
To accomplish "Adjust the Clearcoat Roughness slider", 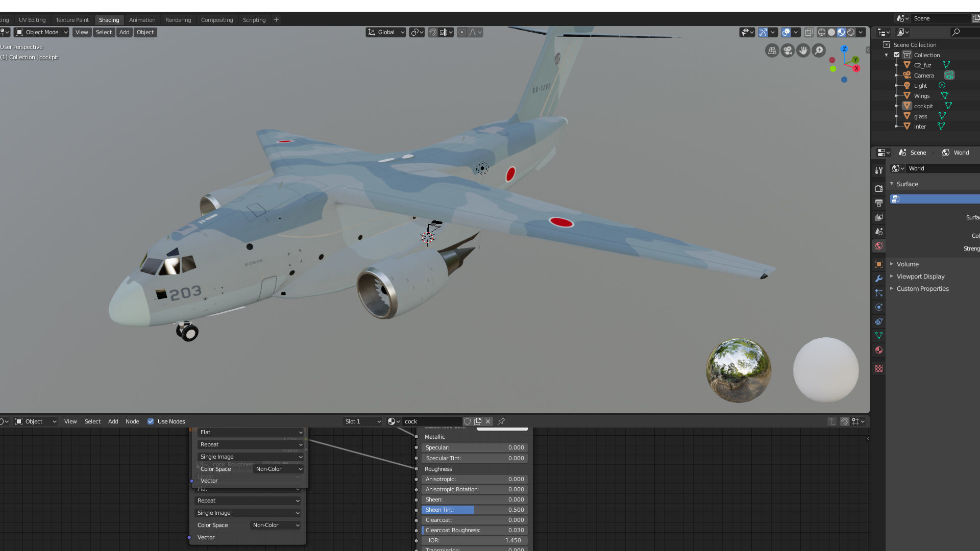I will coord(474,530).
